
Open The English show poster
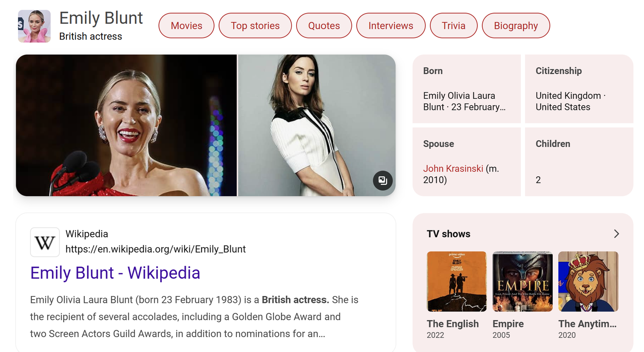point(456,281)
